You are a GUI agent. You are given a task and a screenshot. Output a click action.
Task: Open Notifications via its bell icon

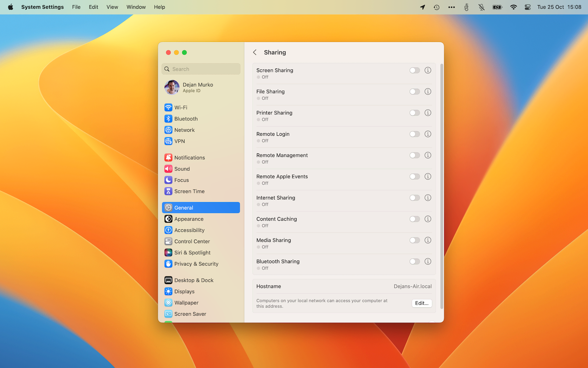click(168, 158)
